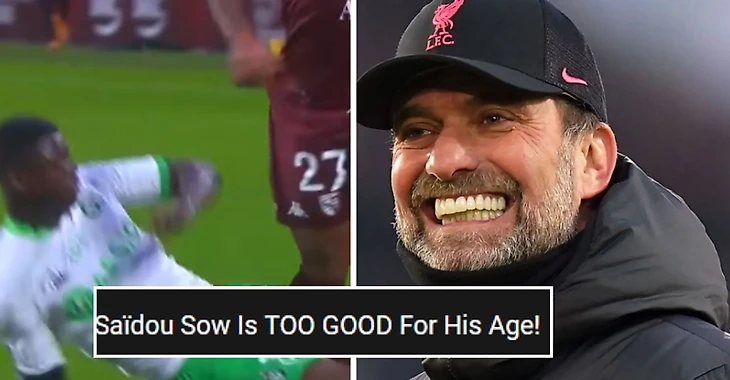The width and height of the screenshot is (730, 380).
Task: Select the head of the player in the white kit
Action: click(x=37, y=170)
